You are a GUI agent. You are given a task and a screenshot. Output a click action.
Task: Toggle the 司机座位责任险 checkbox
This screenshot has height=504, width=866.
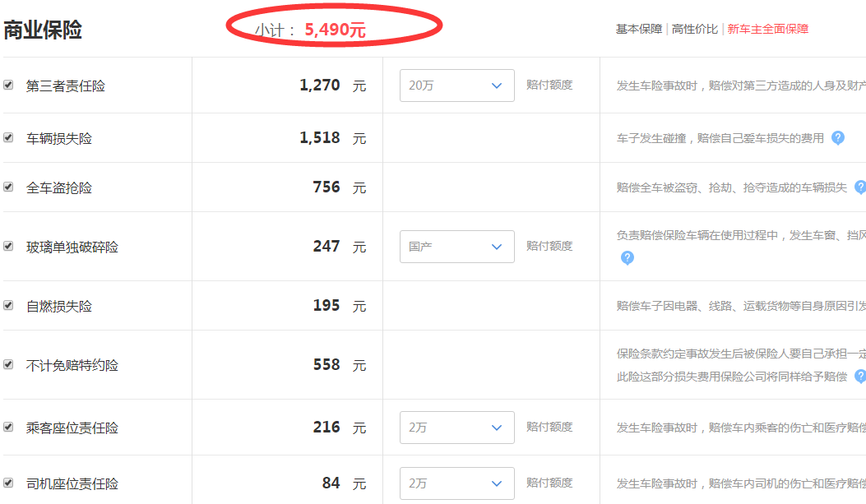click(x=8, y=483)
